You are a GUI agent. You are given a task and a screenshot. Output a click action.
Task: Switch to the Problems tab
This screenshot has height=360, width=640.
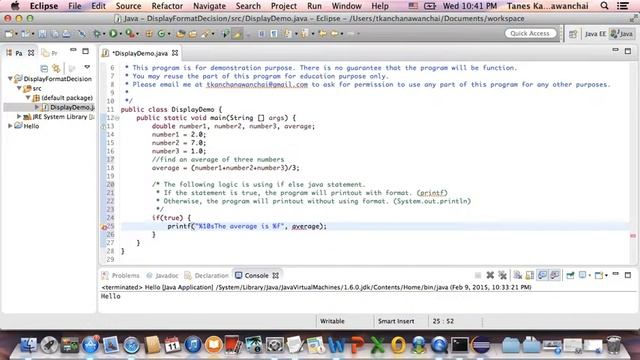[x=121, y=276]
